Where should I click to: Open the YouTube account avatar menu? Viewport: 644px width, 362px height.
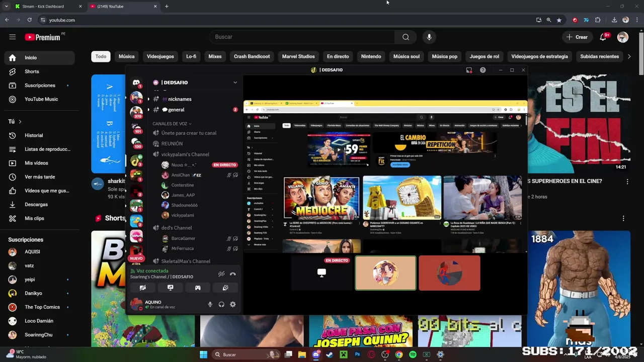click(x=623, y=37)
